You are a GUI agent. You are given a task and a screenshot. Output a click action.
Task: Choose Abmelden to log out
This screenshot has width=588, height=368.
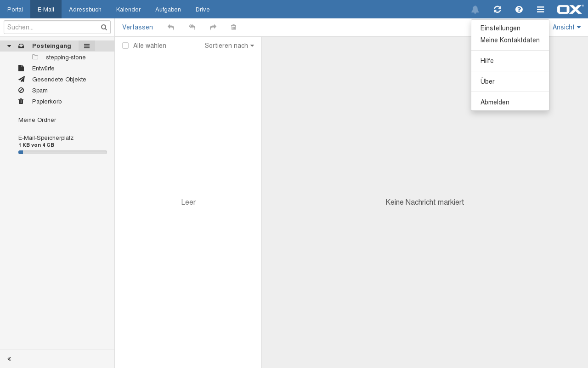coord(495,102)
